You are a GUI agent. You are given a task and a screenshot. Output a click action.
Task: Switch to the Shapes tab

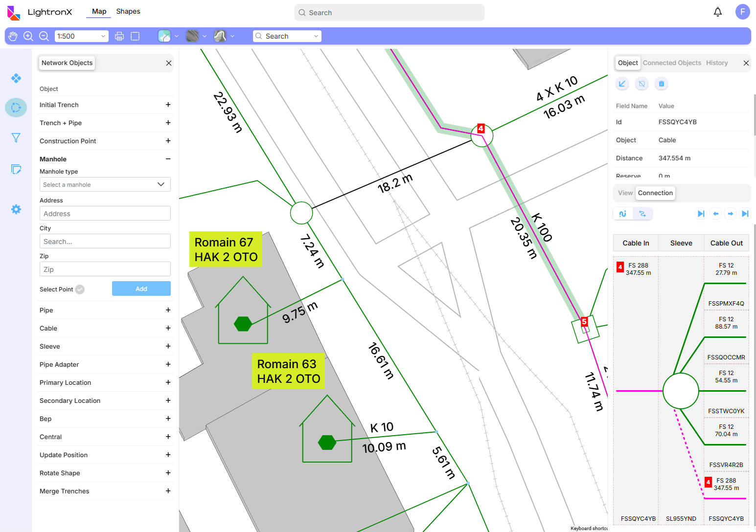click(128, 11)
